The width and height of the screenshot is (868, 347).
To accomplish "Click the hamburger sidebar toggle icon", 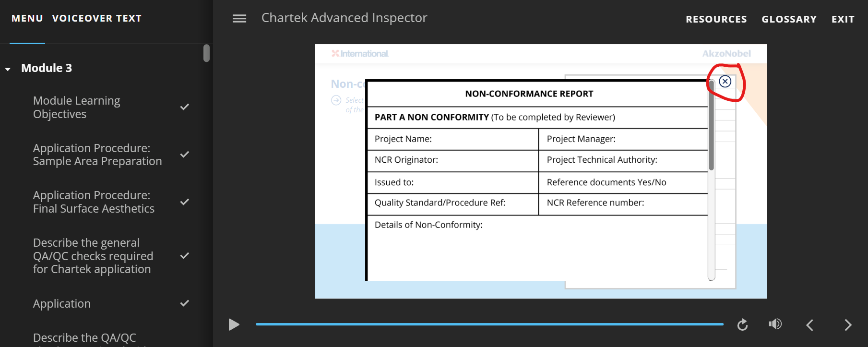I will [239, 18].
